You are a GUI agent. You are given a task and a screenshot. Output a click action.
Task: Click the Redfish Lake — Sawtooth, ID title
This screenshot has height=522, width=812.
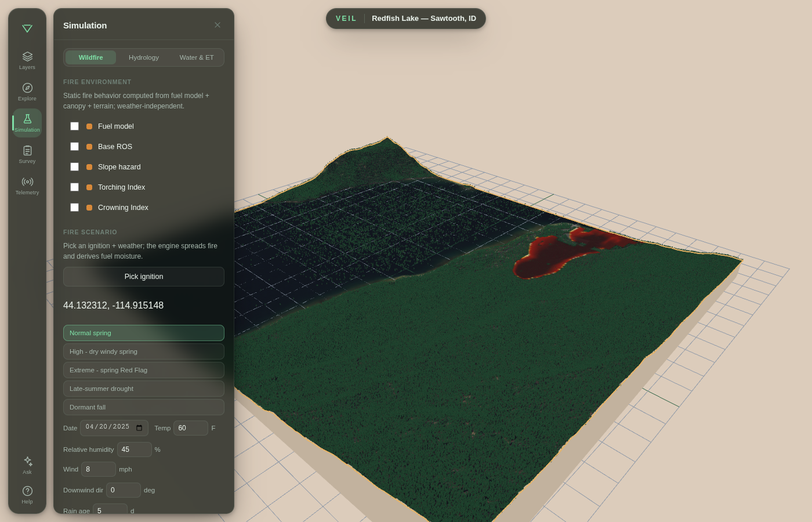click(424, 19)
